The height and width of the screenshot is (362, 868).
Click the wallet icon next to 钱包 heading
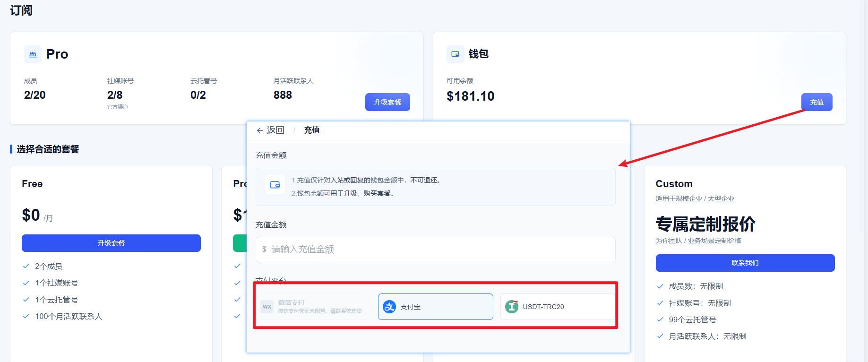[455, 54]
